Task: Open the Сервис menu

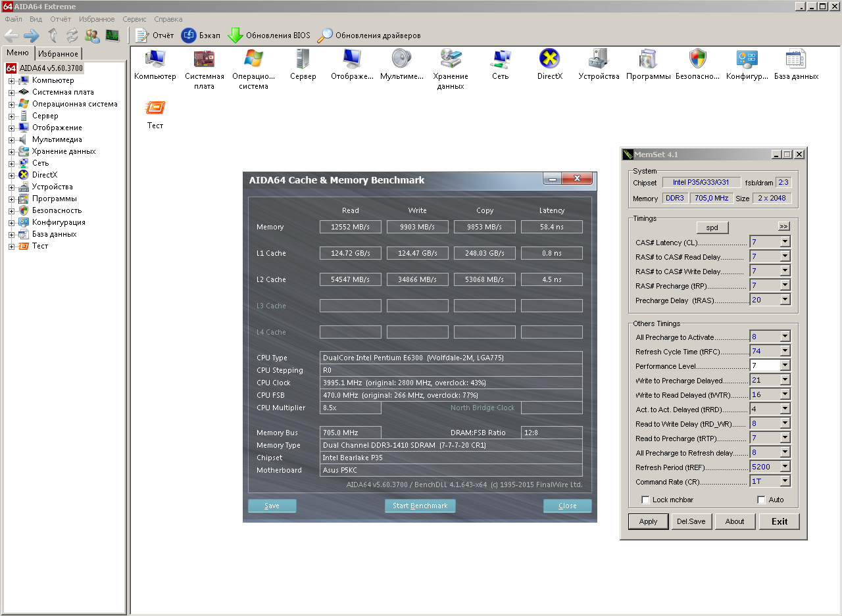Action: coord(134,19)
